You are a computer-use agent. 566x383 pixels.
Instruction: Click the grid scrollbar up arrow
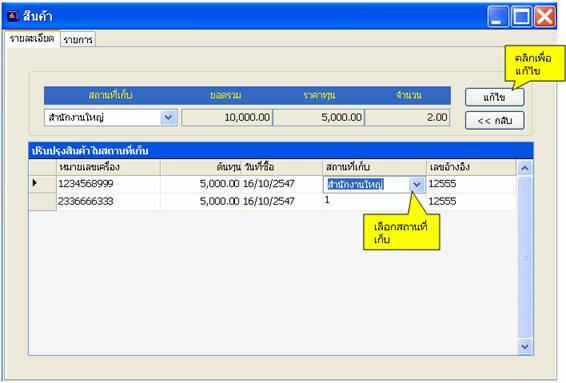[x=525, y=168]
